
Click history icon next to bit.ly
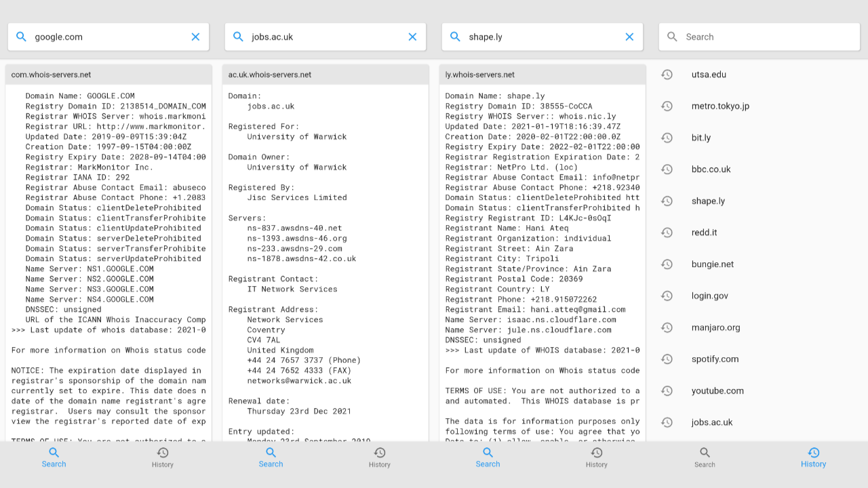[667, 138]
